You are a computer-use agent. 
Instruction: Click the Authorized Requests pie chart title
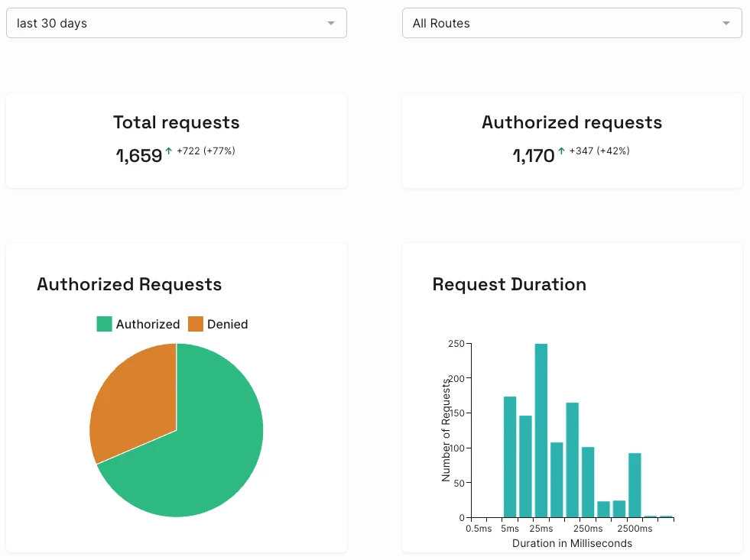[x=129, y=284]
